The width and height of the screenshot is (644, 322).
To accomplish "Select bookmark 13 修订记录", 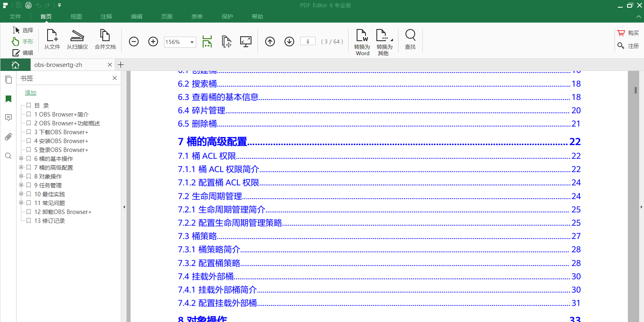I will coord(49,221).
